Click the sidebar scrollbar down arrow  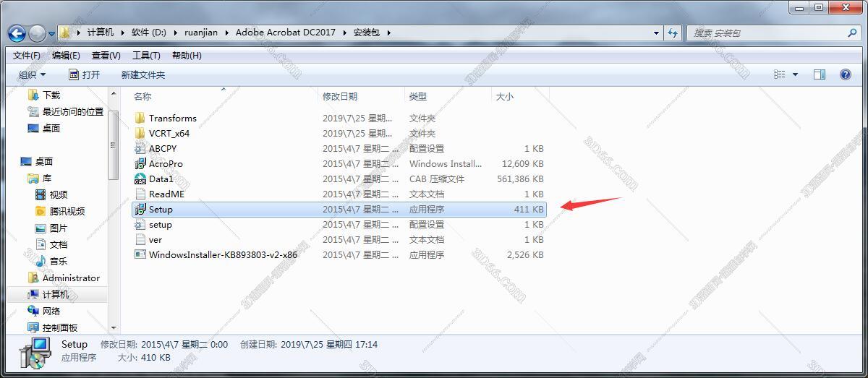pos(114,328)
